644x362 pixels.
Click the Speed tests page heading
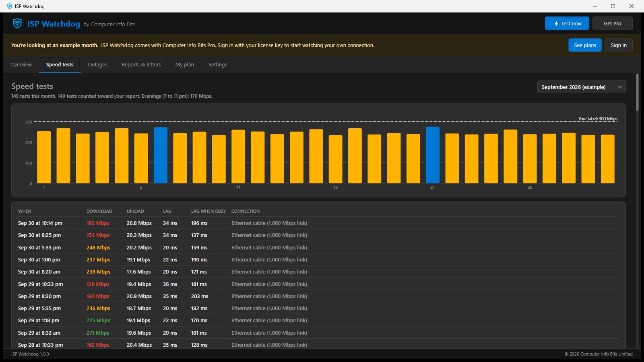32,86
